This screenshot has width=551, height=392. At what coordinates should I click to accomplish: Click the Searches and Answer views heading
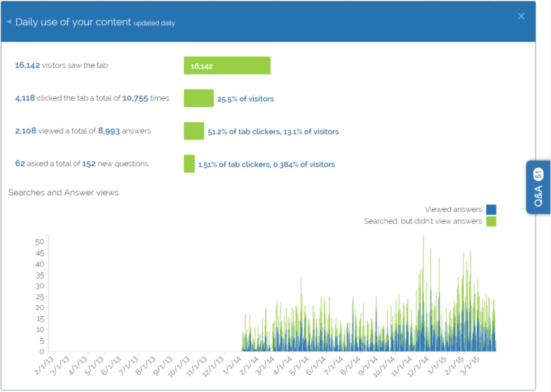pos(63,193)
